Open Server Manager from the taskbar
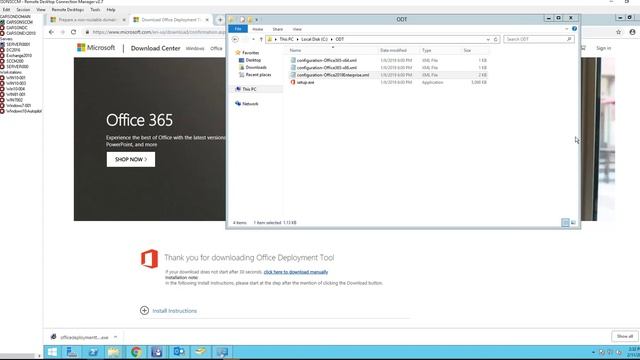 [72, 352]
